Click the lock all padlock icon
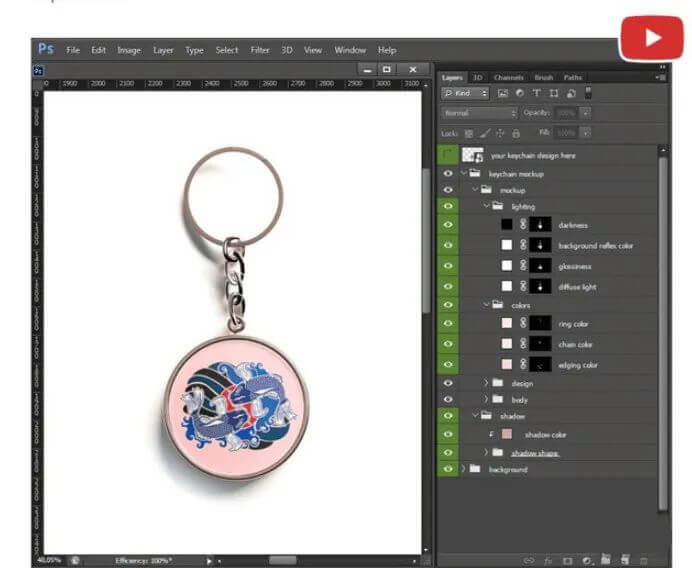Image resolution: width=692 pixels, height=568 pixels. pos(516,133)
